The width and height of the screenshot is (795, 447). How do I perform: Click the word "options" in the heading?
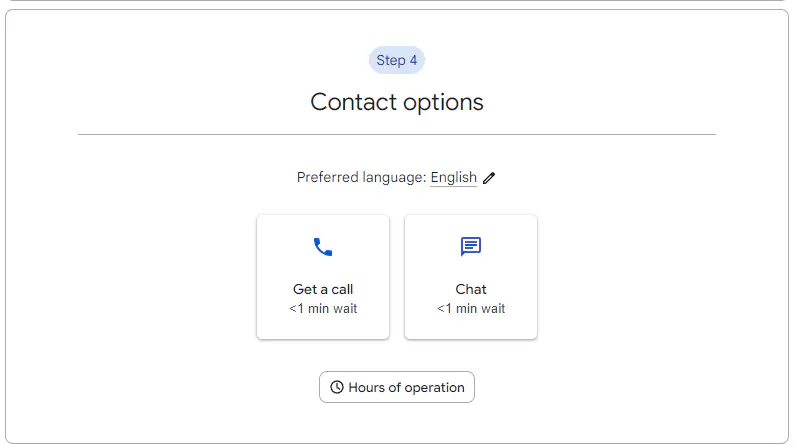click(442, 102)
